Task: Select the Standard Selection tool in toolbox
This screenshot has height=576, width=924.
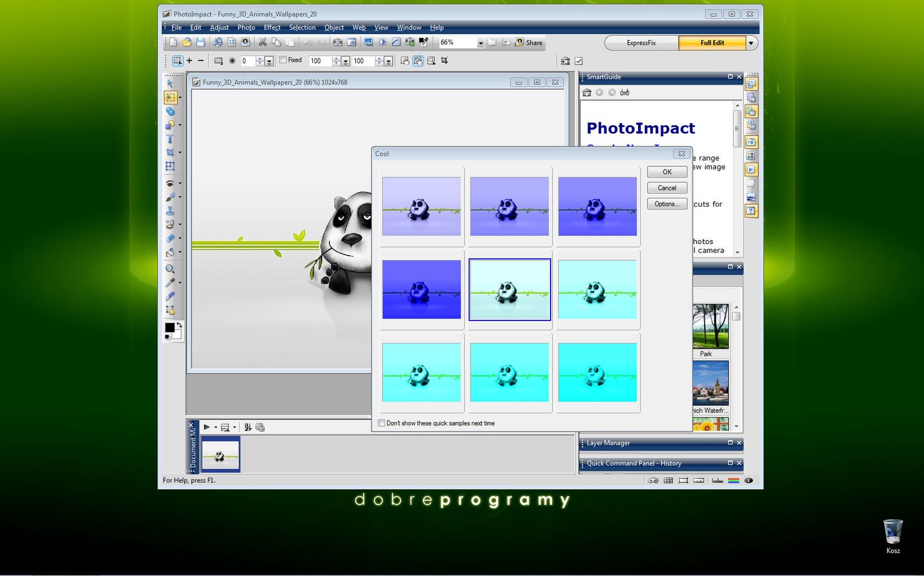Action: (170, 97)
